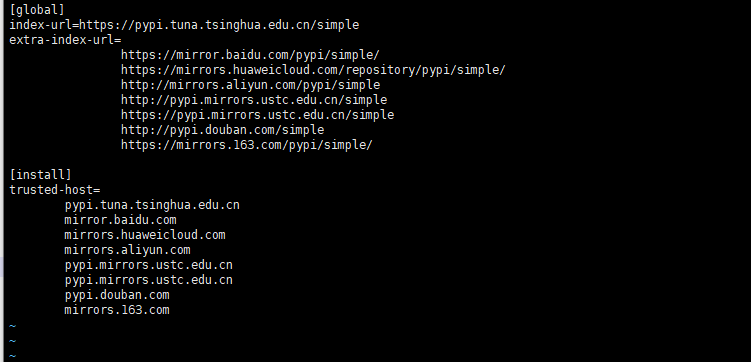Click trusted host pypi.douban.com
This screenshot has width=751, height=362.
(x=117, y=294)
